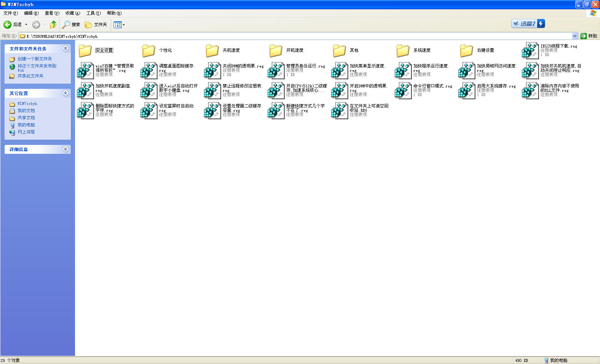Image resolution: width=600 pixels, height=364 pixels.
Task: Open the 编辑(E) menu
Action: [x=31, y=13]
